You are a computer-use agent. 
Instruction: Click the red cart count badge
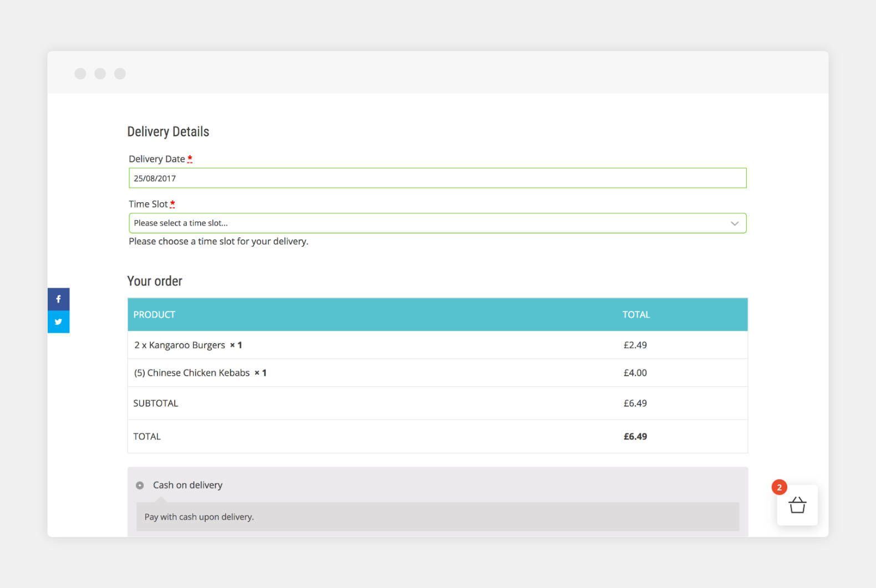click(x=779, y=487)
